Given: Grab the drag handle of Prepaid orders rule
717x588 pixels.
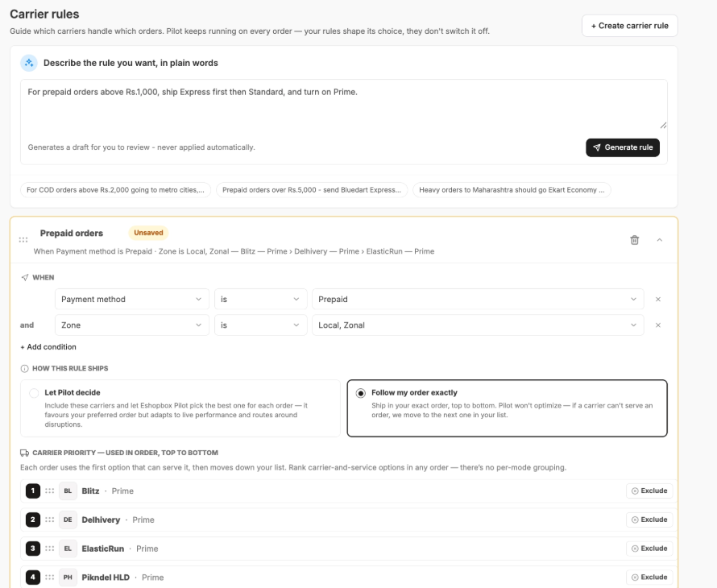Looking at the screenshot, I should (x=23, y=239).
